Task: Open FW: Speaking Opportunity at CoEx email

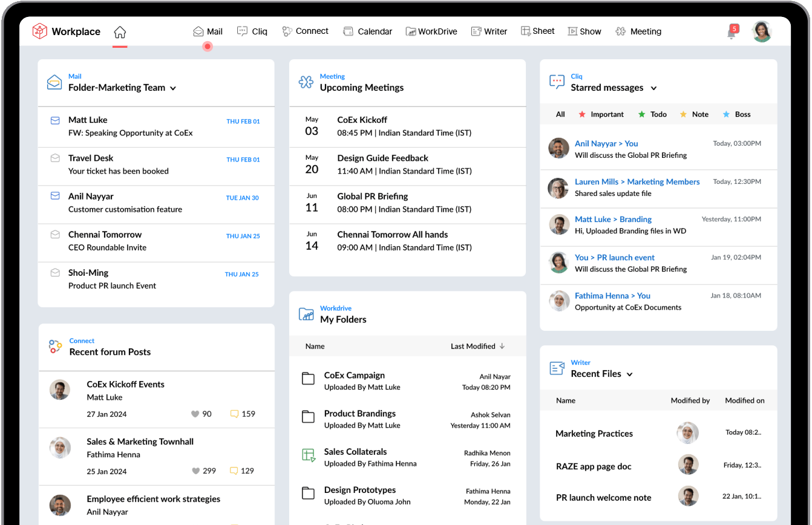Action: pos(130,132)
